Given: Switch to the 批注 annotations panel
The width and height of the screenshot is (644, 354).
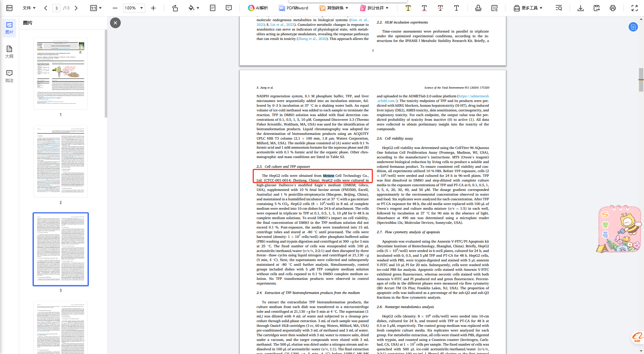Looking at the screenshot, I should point(9,76).
